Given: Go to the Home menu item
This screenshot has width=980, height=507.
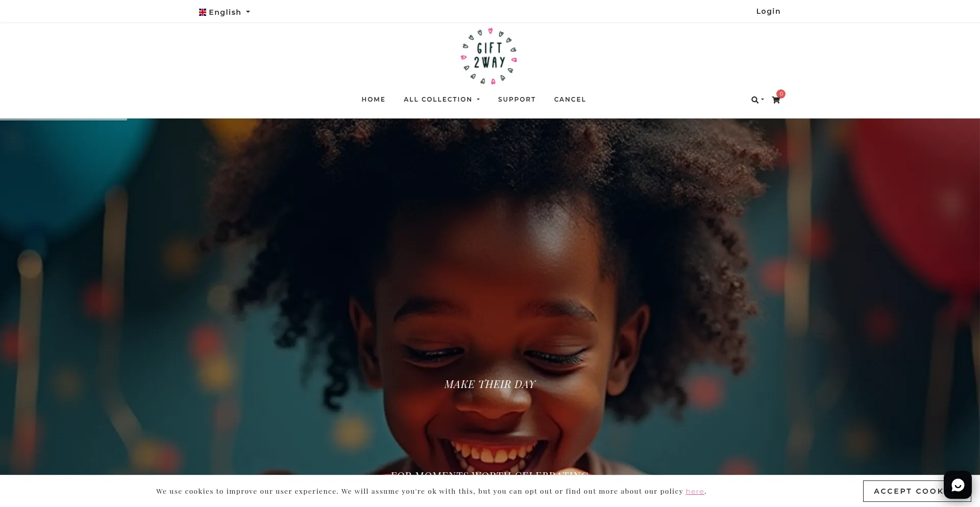Looking at the screenshot, I should 374,100.
